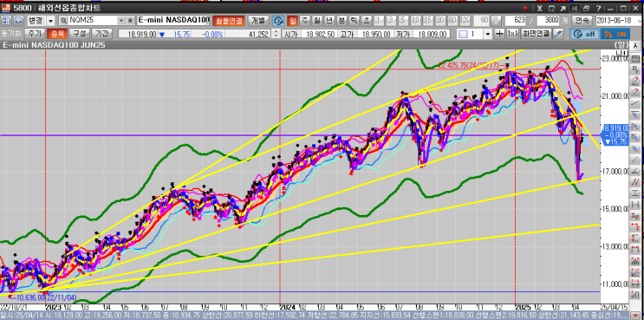644x320 pixels.
Task: Click the second panel layout icon
Action: click(18, 21)
